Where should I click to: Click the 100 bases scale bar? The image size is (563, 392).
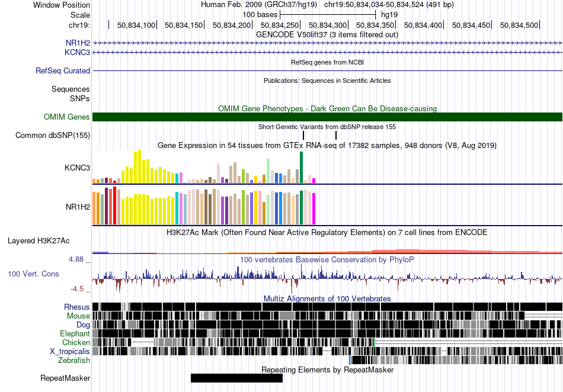tap(328, 15)
